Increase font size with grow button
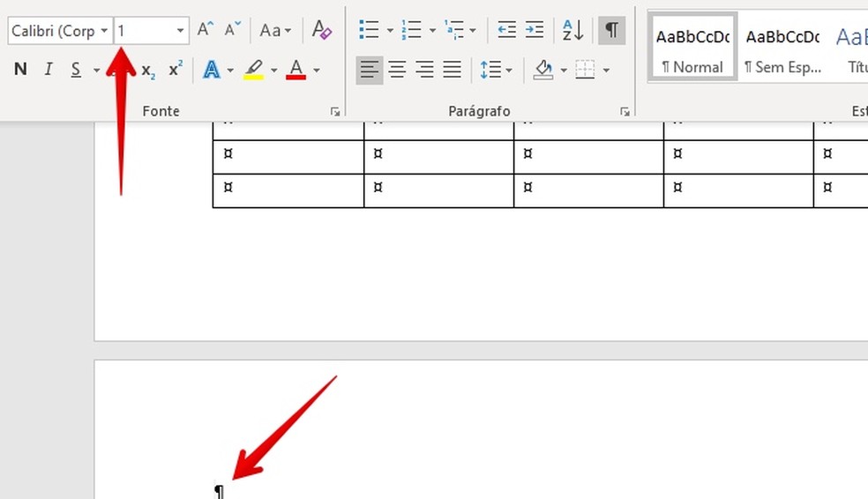The width and height of the screenshot is (868, 499). [206, 29]
